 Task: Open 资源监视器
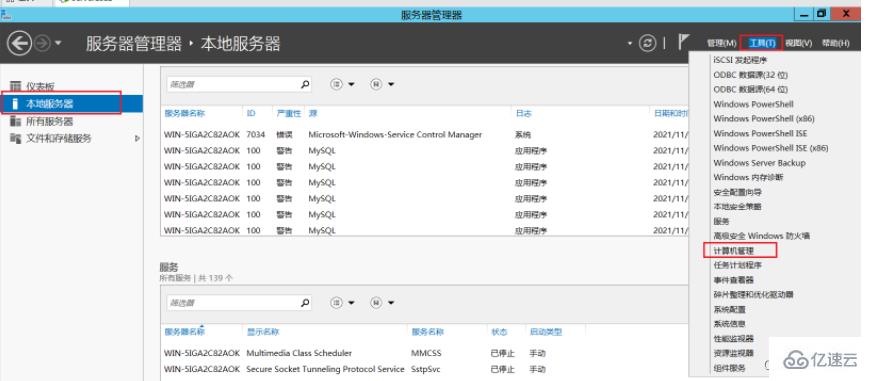point(733,353)
